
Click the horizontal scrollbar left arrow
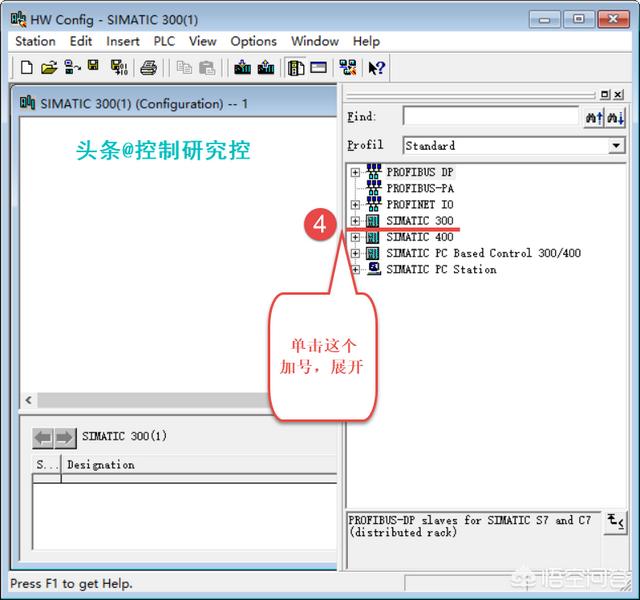click(29, 400)
